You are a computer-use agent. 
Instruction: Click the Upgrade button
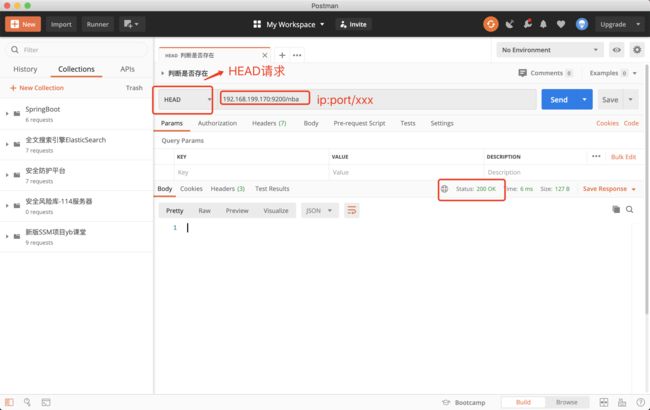click(613, 24)
